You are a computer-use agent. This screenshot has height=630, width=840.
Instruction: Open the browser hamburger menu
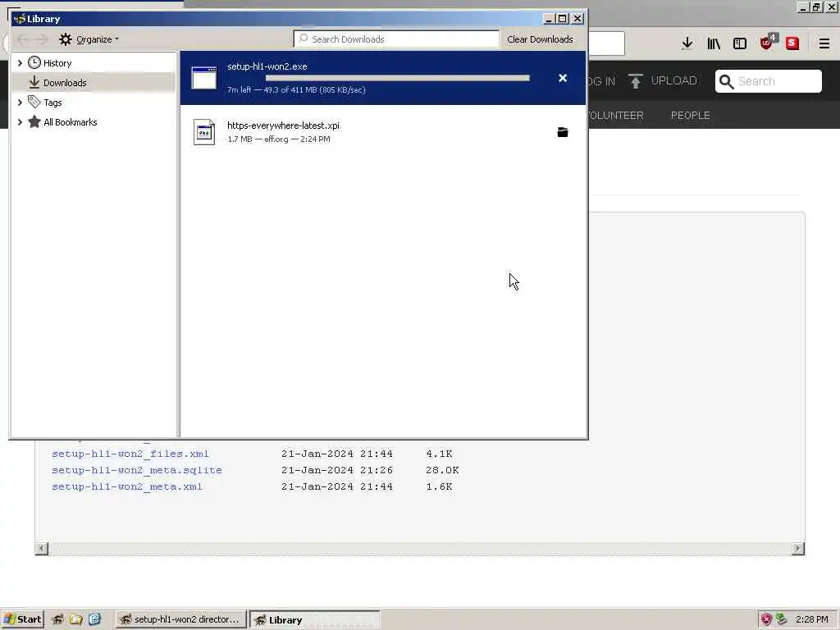coord(824,43)
